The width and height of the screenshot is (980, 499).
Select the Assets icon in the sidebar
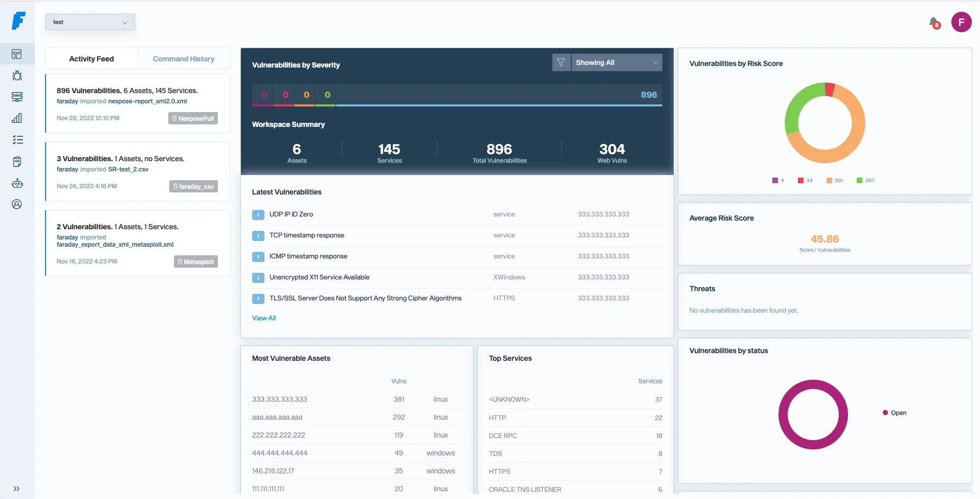(17, 97)
